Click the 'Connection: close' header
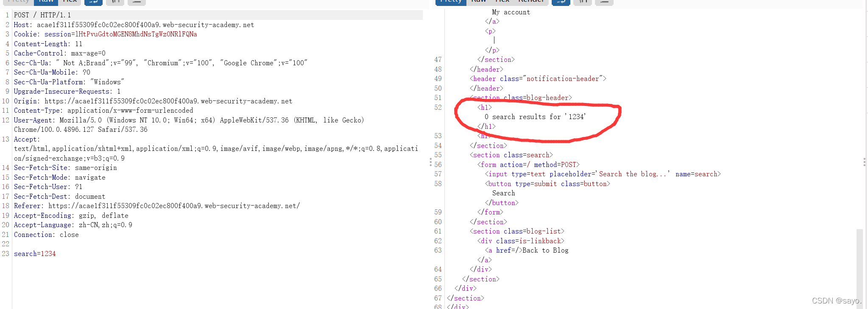The height and width of the screenshot is (309, 868). 46,235
